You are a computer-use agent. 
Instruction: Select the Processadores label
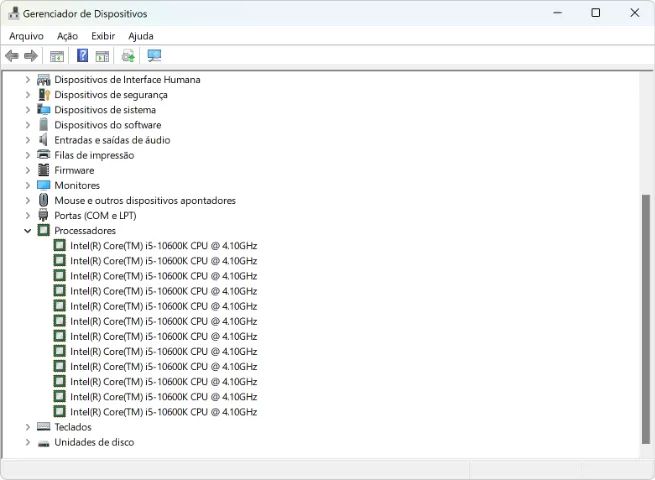pyautogui.click(x=85, y=231)
